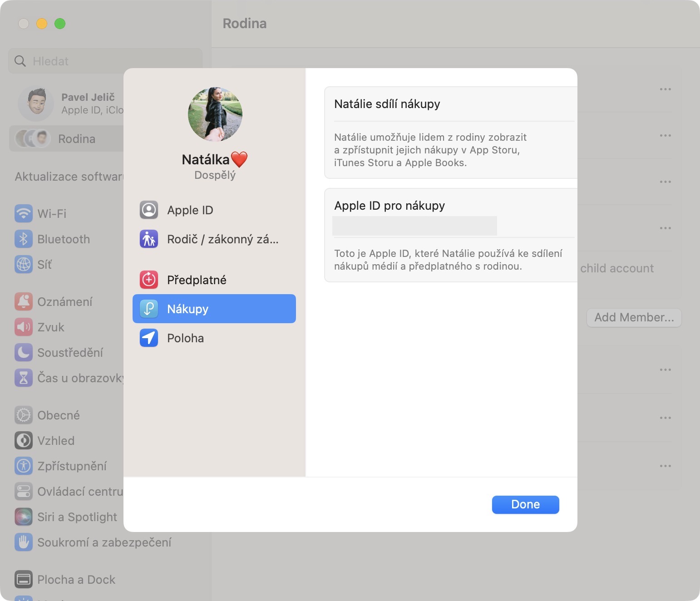Select Zvuk in the sidebar
This screenshot has height=601, width=700.
tap(51, 327)
